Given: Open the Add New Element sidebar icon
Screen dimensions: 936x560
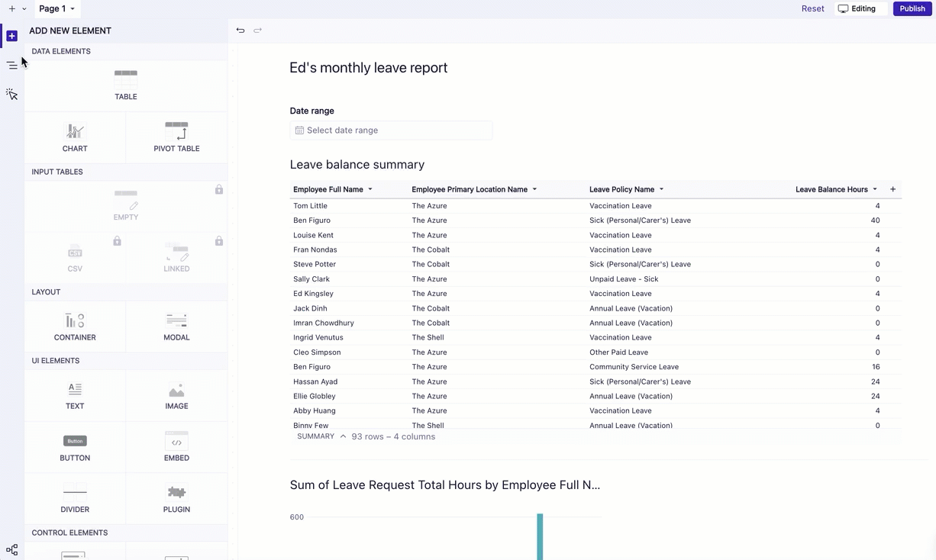Looking at the screenshot, I should [x=11, y=36].
